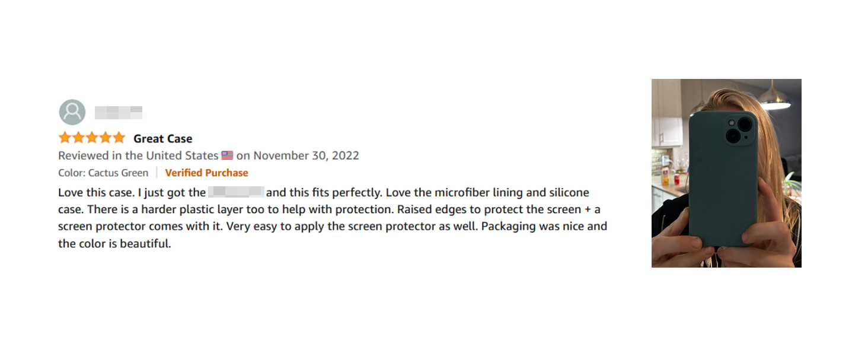Click the fourth orange rating star

tap(106, 138)
